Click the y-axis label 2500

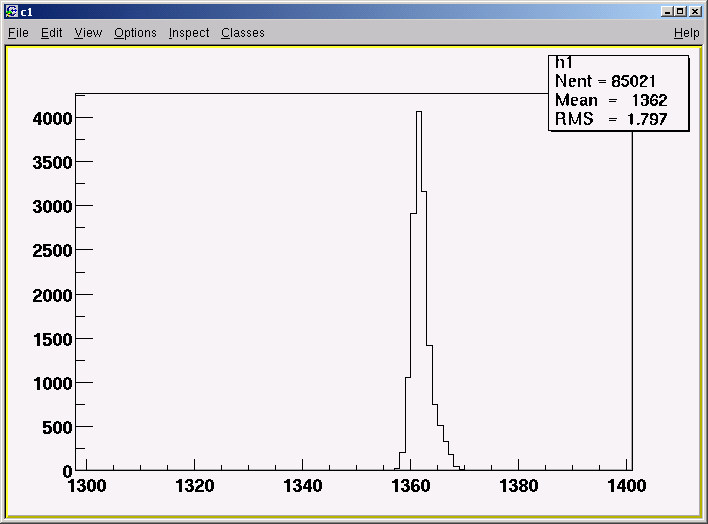pos(52,251)
